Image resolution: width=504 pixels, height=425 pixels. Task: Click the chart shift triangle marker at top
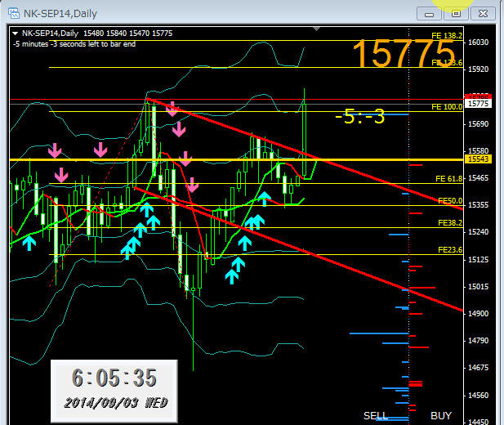click(317, 29)
